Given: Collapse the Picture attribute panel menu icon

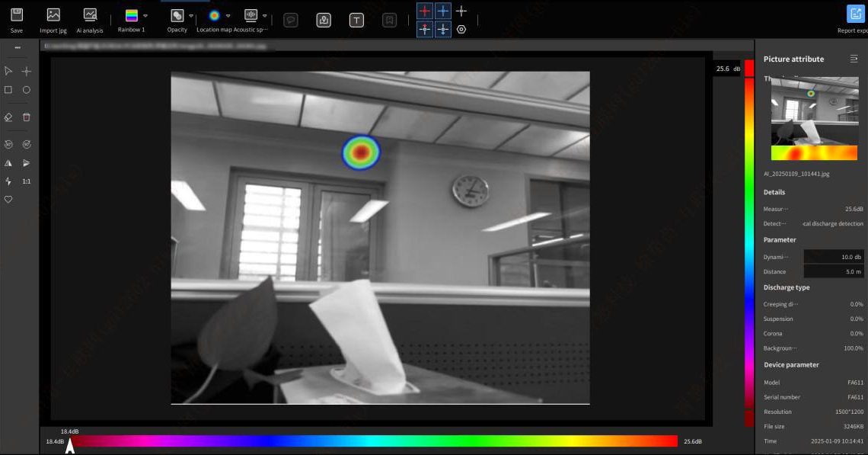Looking at the screenshot, I should pyautogui.click(x=854, y=59).
